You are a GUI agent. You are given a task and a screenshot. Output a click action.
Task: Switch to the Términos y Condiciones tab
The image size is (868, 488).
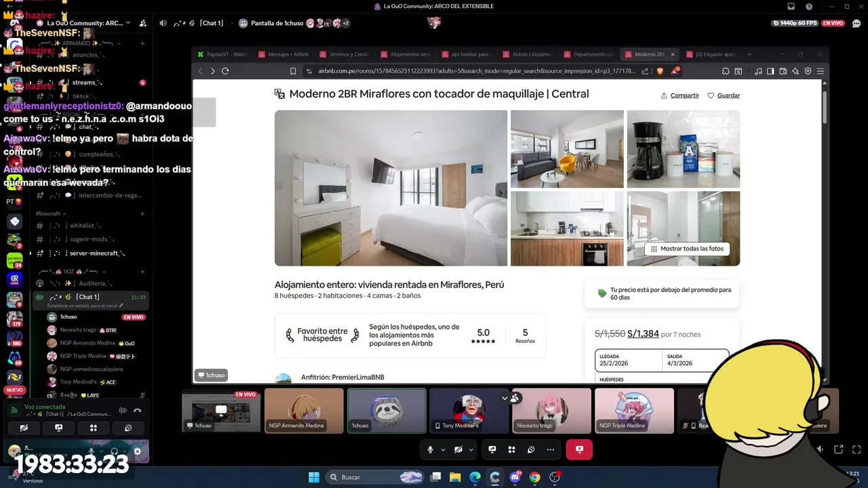click(x=344, y=54)
